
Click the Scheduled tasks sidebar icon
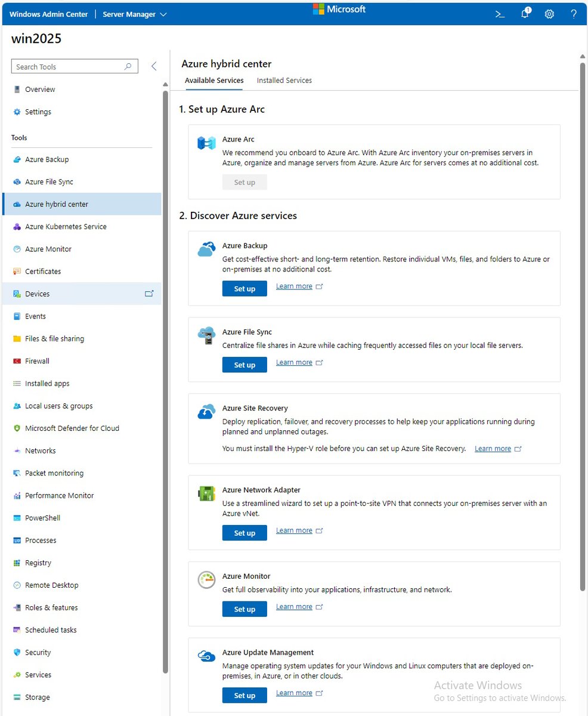point(17,630)
